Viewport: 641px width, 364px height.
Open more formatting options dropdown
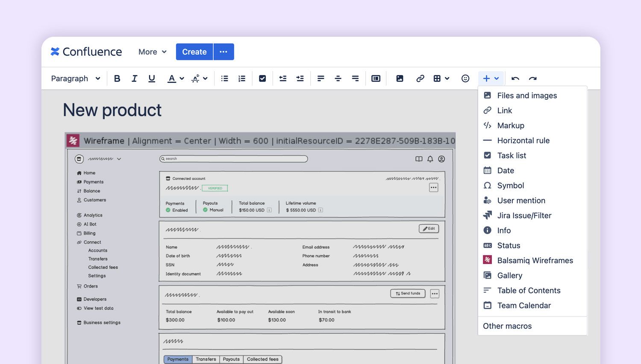[199, 78]
